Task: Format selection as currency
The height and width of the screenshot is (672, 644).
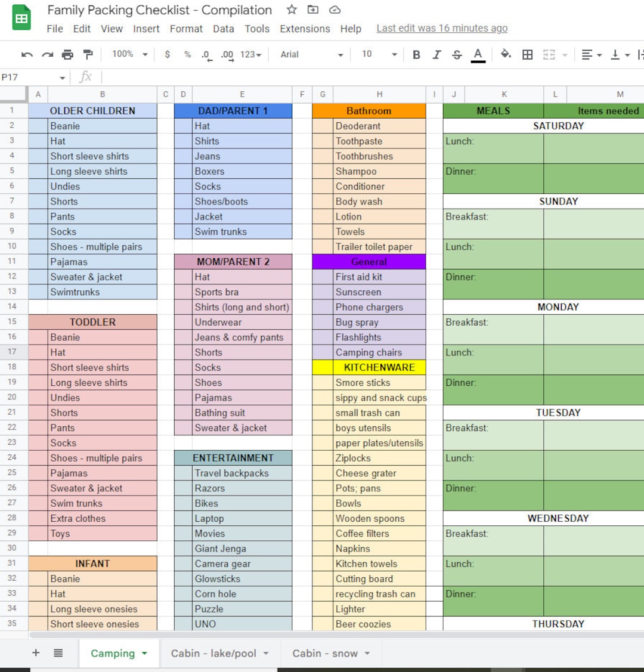Action: [167, 54]
